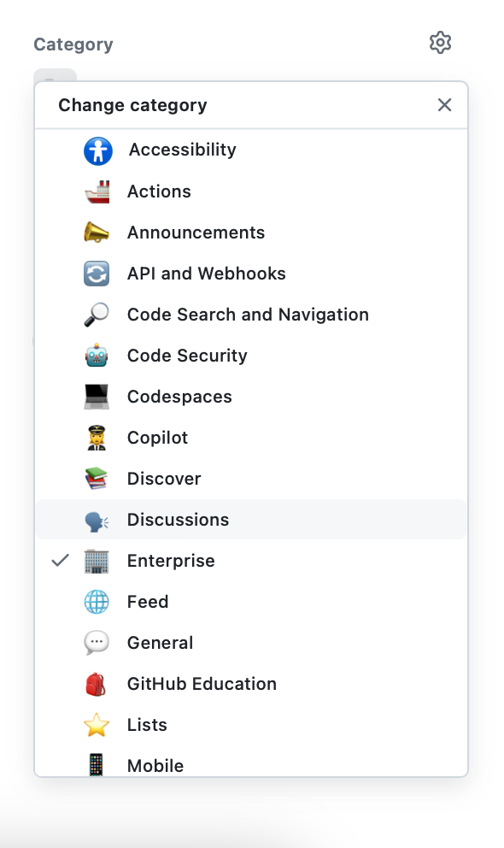Click the laptop icon next to Codespaces
Image resolution: width=504 pixels, height=848 pixels.
pyautogui.click(x=97, y=396)
